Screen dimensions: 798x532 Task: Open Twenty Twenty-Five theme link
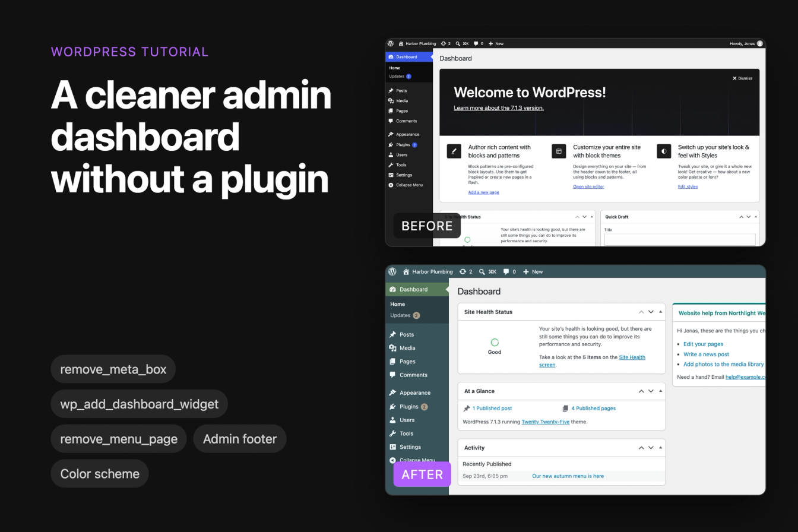545,422
